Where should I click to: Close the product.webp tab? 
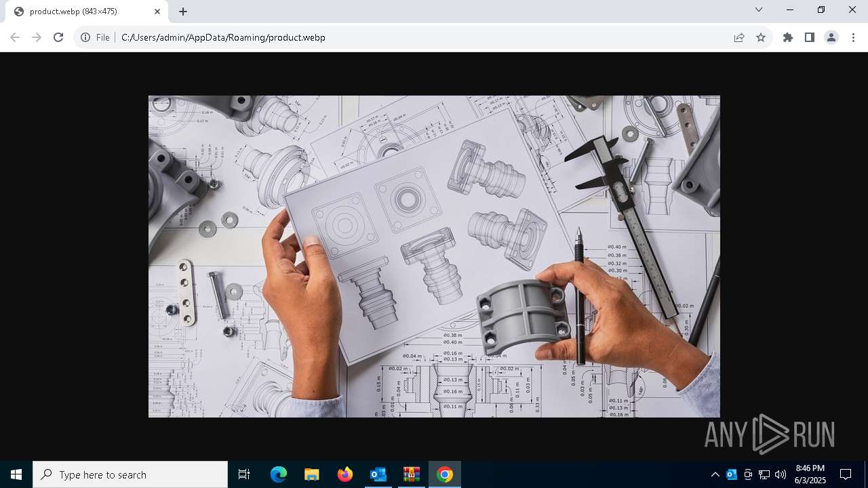click(157, 12)
